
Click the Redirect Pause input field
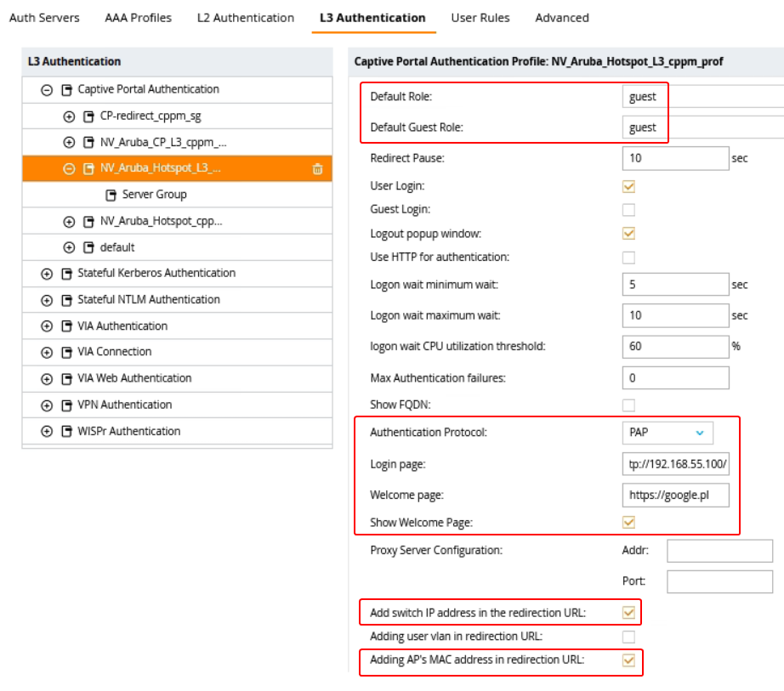(675, 158)
